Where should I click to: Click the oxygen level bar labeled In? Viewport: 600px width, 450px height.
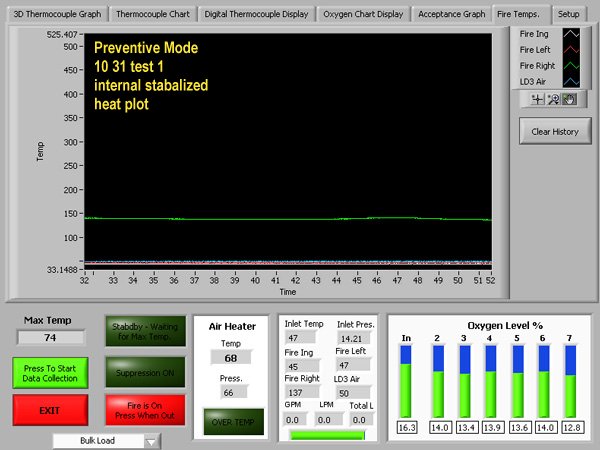[x=406, y=381]
